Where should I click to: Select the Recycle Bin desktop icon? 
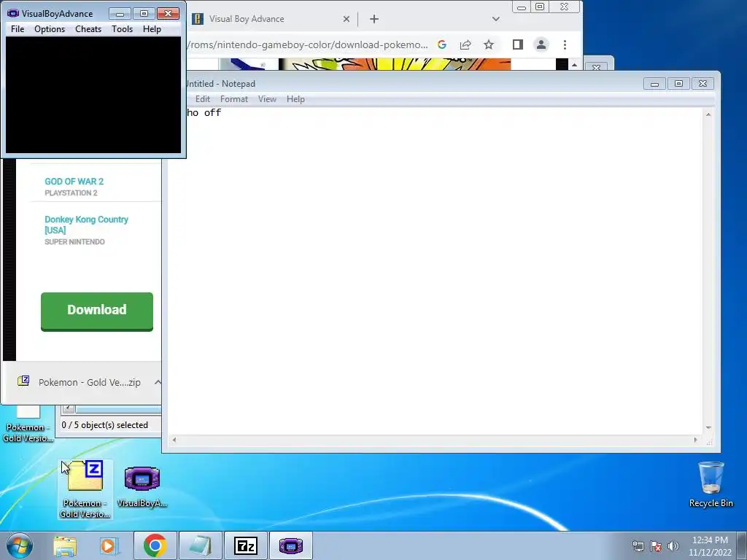(x=711, y=484)
